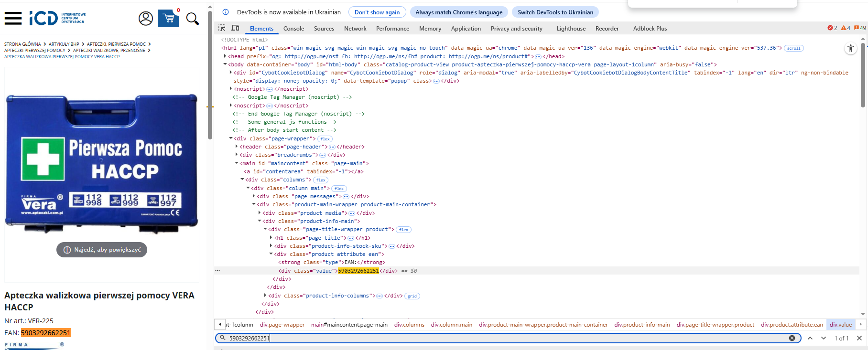Collapse the product-info-main div
Screen dimensions: 868x350
pos(260,221)
